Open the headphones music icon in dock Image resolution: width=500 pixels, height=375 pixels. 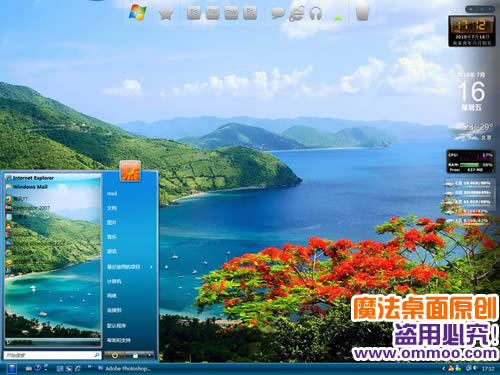click(315, 14)
